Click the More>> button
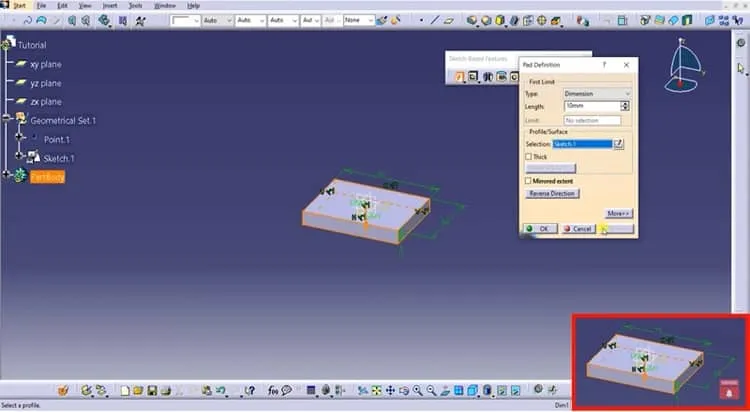The width and height of the screenshot is (750, 412). tap(618, 213)
